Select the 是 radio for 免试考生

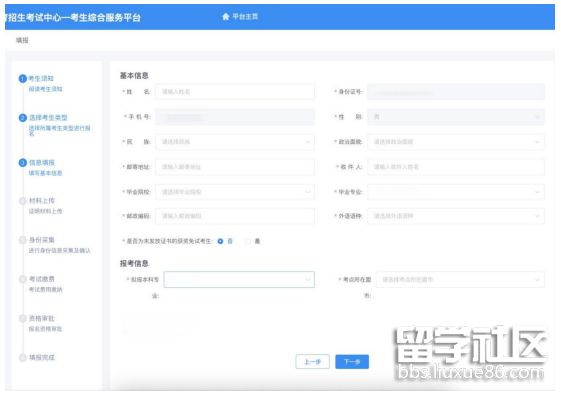coord(248,242)
